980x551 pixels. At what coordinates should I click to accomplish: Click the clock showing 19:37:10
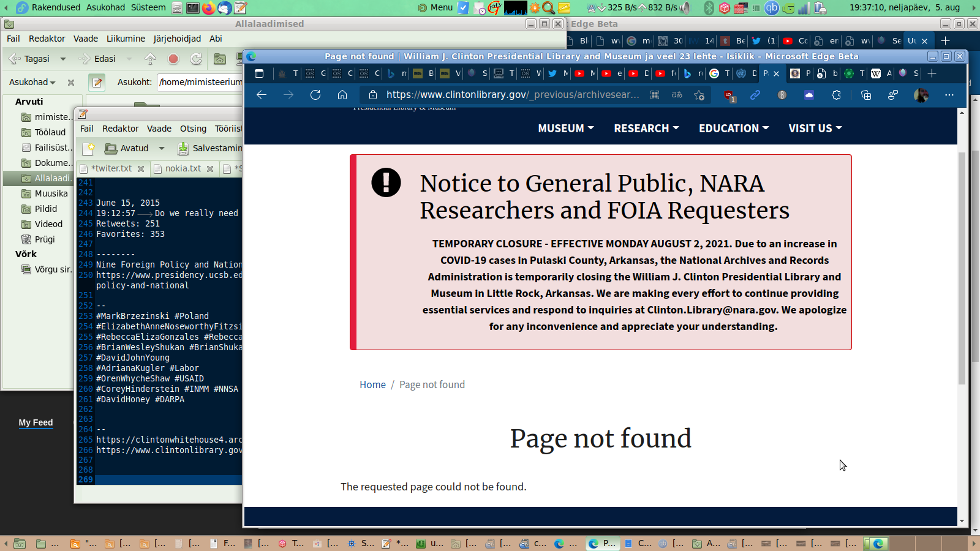click(904, 7)
